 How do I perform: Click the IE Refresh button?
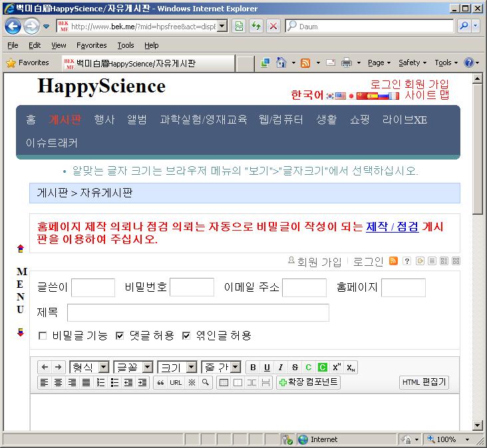point(256,26)
